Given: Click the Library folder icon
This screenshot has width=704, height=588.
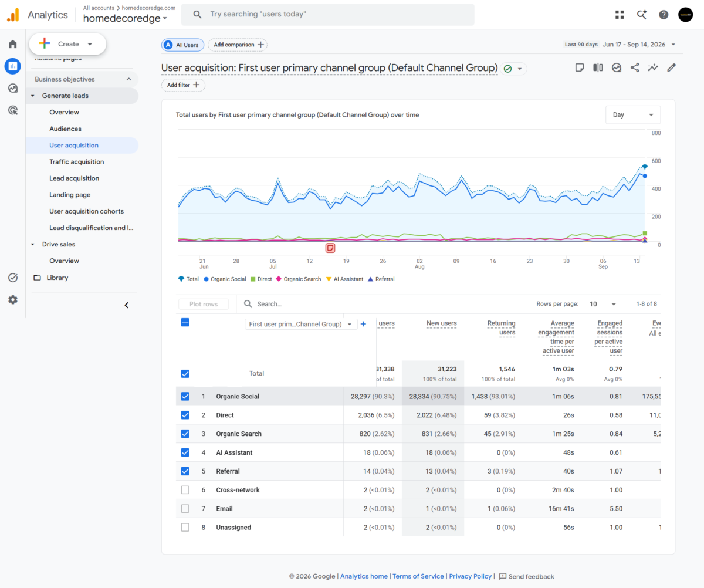Looking at the screenshot, I should [38, 278].
